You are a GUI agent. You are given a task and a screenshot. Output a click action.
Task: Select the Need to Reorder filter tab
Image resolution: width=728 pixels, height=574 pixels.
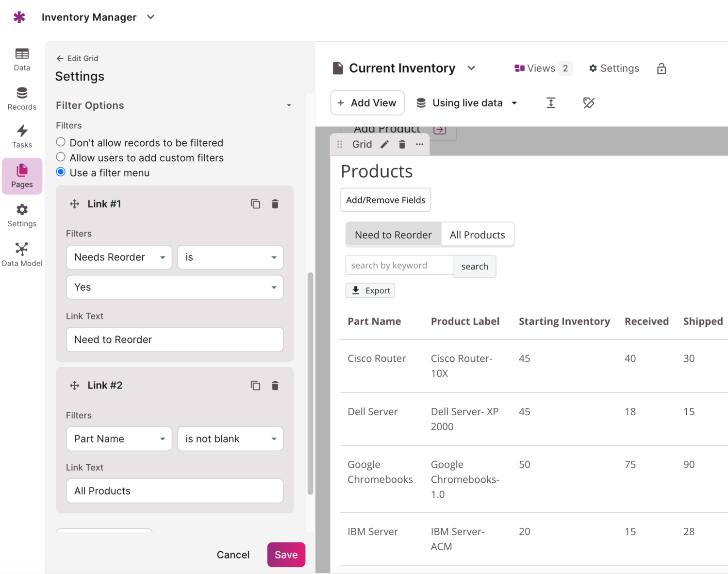[x=393, y=235]
